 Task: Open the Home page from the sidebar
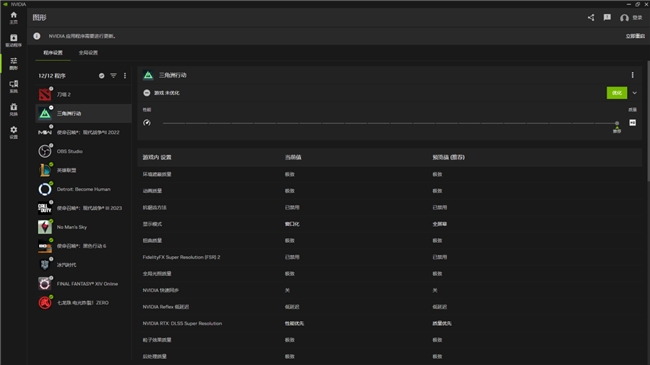point(13,17)
